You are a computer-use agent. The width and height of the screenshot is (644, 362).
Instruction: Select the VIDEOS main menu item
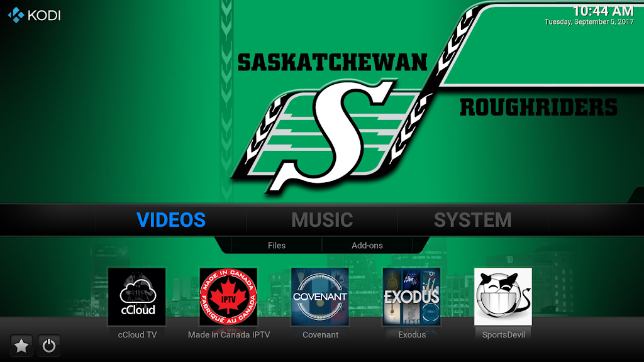171,220
